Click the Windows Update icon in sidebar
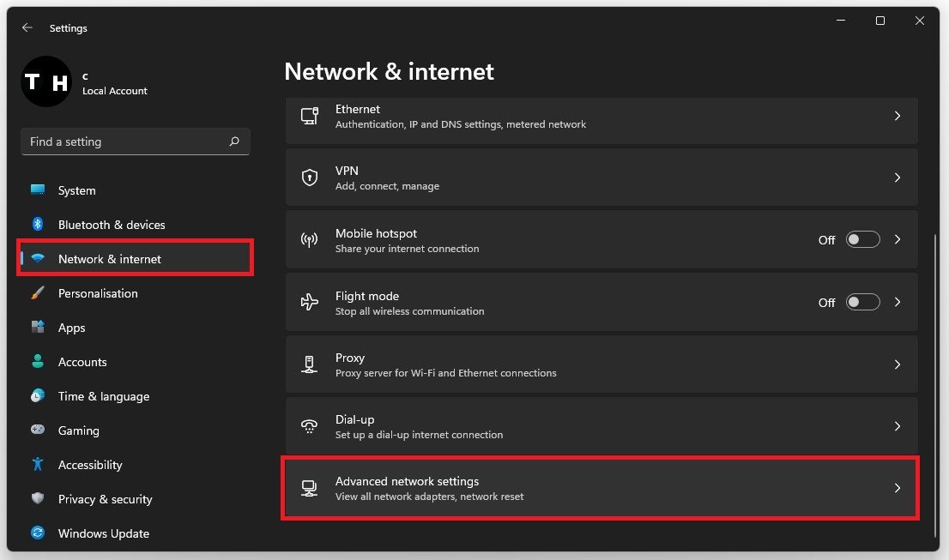949x560 pixels. pyautogui.click(x=38, y=533)
